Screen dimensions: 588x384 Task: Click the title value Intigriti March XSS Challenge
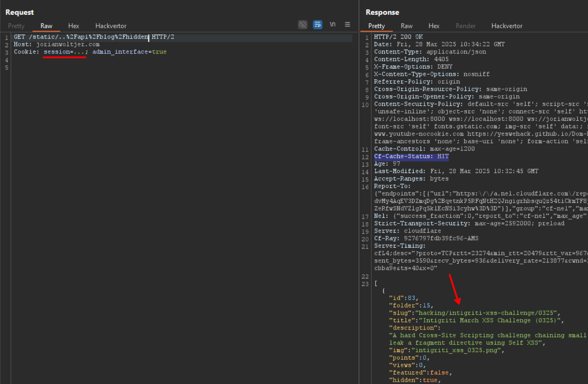[x=490, y=320]
